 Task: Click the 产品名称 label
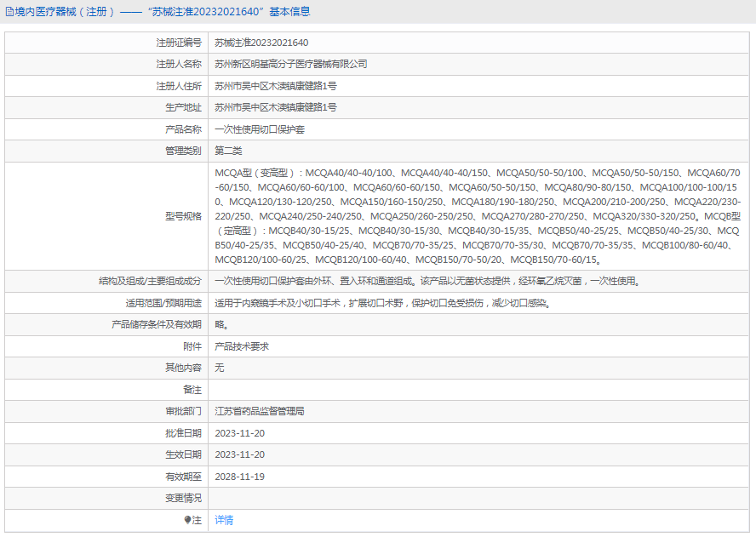183,129
